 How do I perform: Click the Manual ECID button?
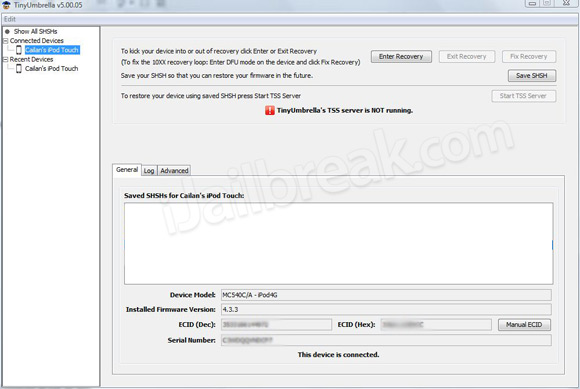(x=524, y=325)
